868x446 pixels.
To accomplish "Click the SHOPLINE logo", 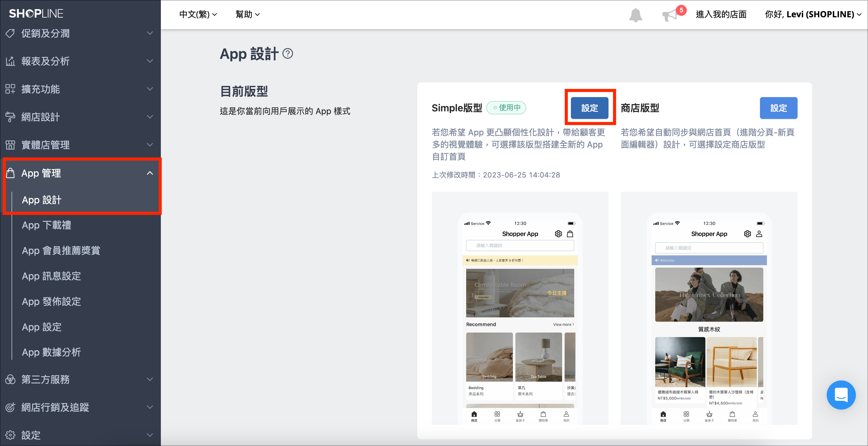I will coord(36,13).
